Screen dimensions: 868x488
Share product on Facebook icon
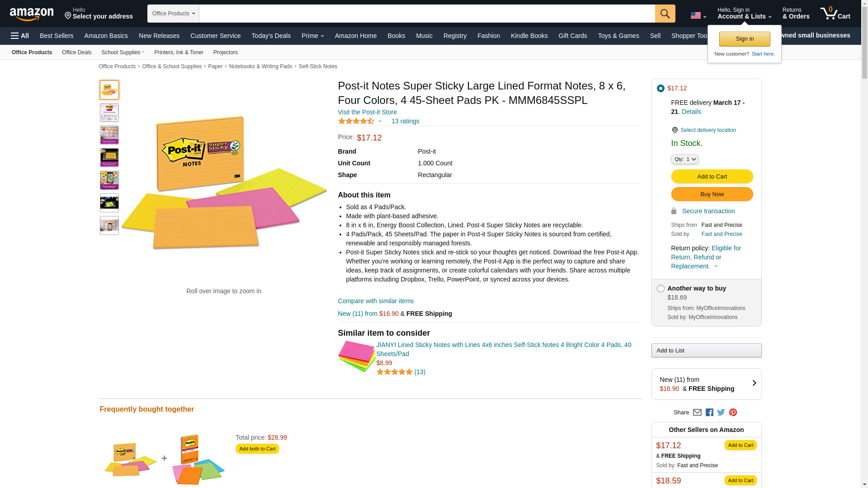[709, 413]
